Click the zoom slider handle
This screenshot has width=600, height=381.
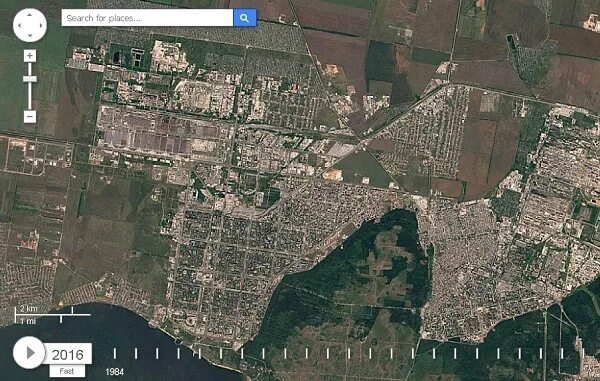30,79
